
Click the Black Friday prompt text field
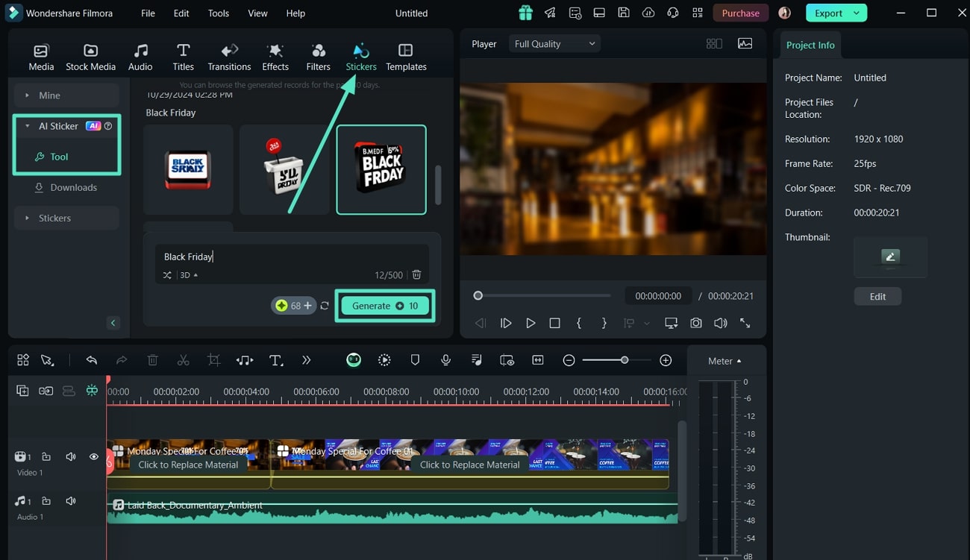(x=292, y=257)
